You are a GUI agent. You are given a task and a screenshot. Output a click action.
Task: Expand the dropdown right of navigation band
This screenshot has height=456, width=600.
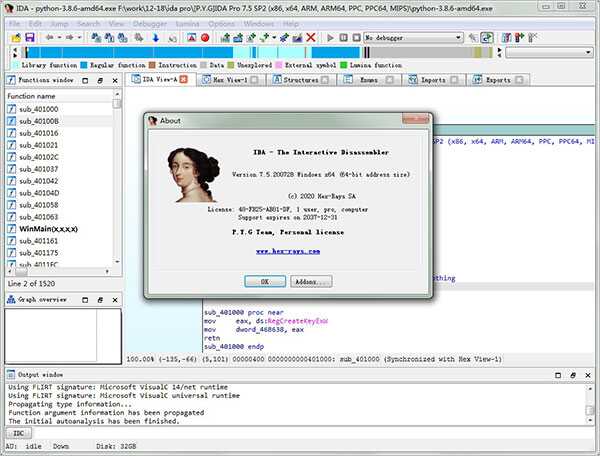pyautogui.click(x=592, y=52)
